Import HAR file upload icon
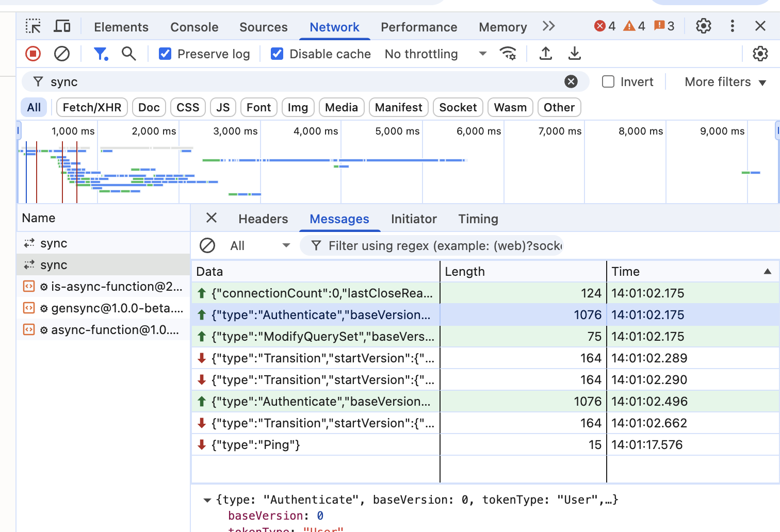This screenshot has width=780, height=532. point(546,54)
